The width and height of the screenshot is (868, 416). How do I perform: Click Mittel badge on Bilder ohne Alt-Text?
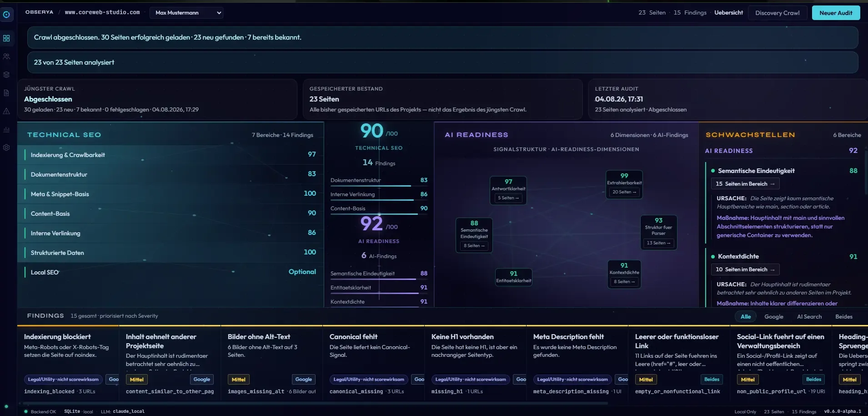pyautogui.click(x=239, y=380)
